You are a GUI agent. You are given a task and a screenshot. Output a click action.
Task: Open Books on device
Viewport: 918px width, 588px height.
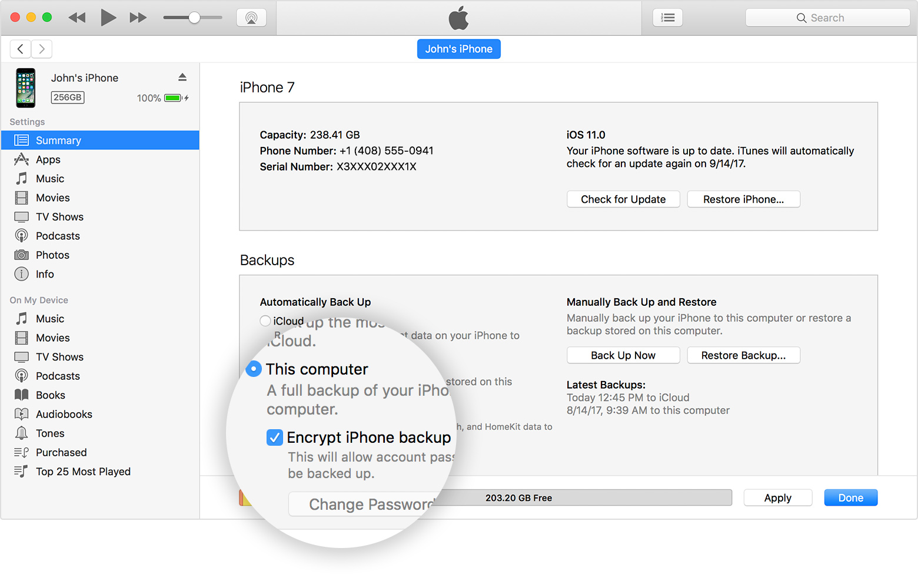(x=100, y=395)
